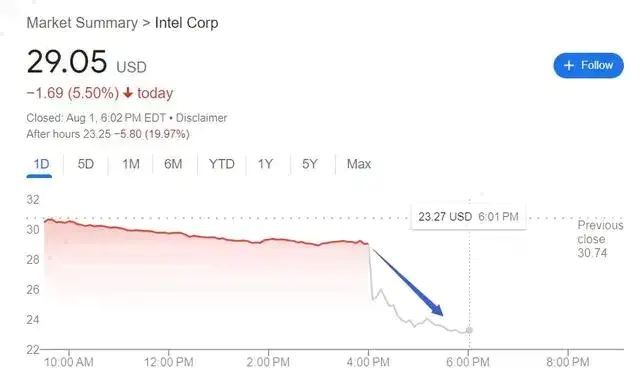
Task: Select the YTD range tab
Action: [222, 164]
